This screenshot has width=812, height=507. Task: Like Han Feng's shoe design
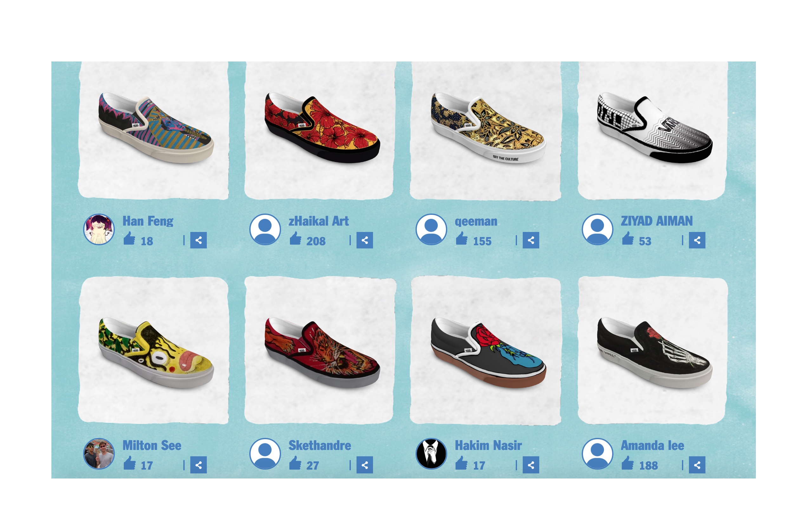pos(129,238)
